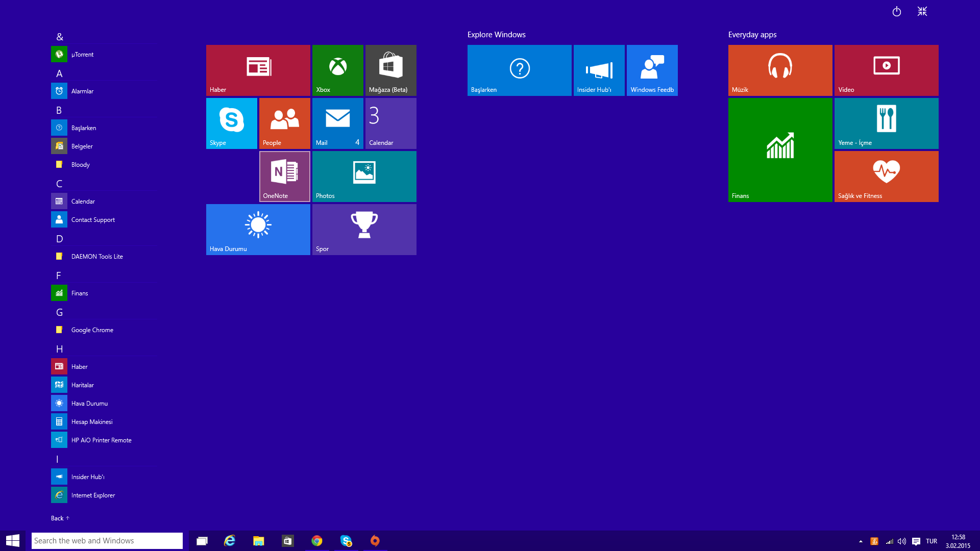Screen dimensions: 980x551
Task: Click the Everyday apps group title
Action: tap(752, 35)
